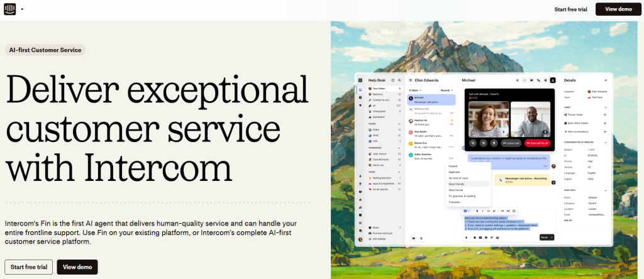The height and width of the screenshot is (279, 644).
Task: Collapse the Teams section chevron
Action: [x=399, y=124]
